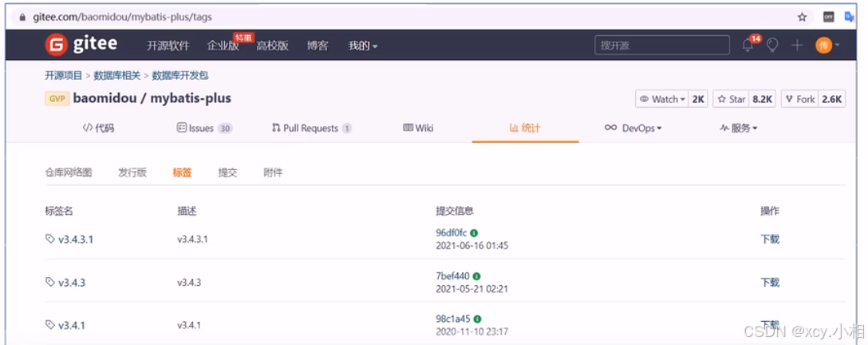Click the translate extension icon
The height and width of the screenshot is (345, 868).
point(849,17)
